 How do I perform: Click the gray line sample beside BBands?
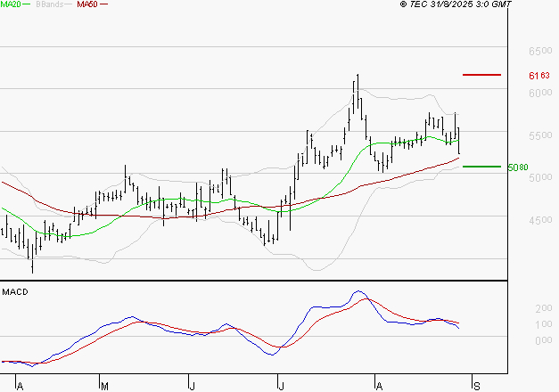[69, 4]
